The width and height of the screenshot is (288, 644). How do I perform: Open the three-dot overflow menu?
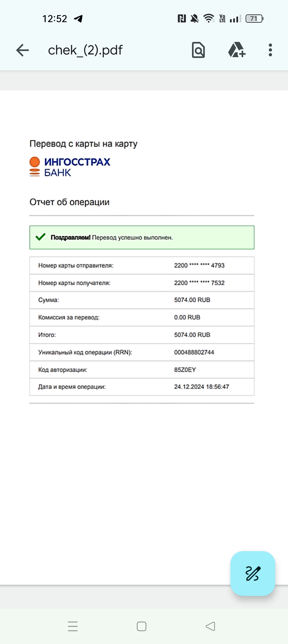click(x=270, y=50)
